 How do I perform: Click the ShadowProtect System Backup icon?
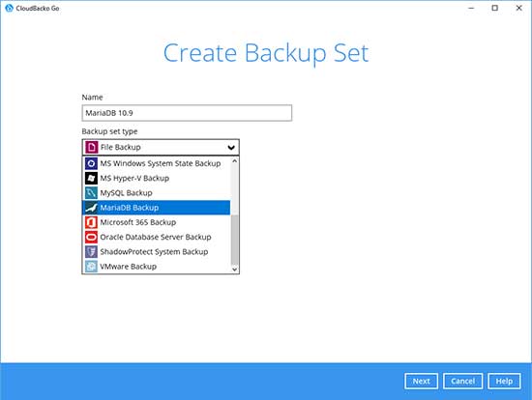91,251
